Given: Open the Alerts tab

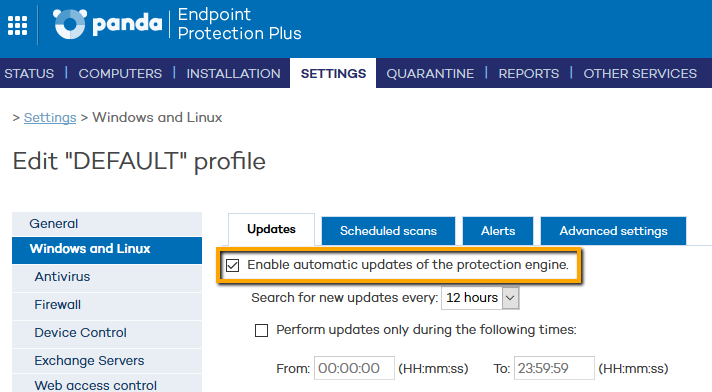Looking at the screenshot, I should click(x=498, y=231).
